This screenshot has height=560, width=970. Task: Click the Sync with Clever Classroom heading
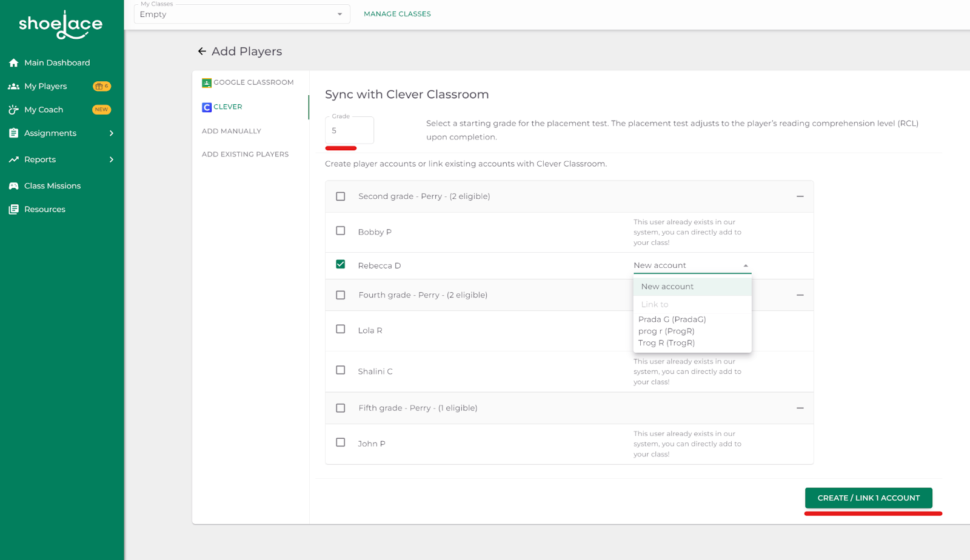[x=407, y=95]
